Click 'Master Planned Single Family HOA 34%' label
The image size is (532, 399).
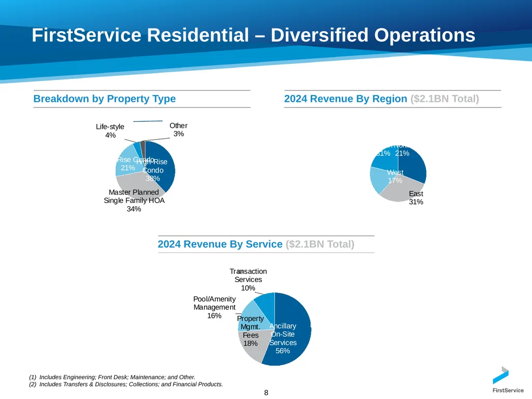[134, 201]
